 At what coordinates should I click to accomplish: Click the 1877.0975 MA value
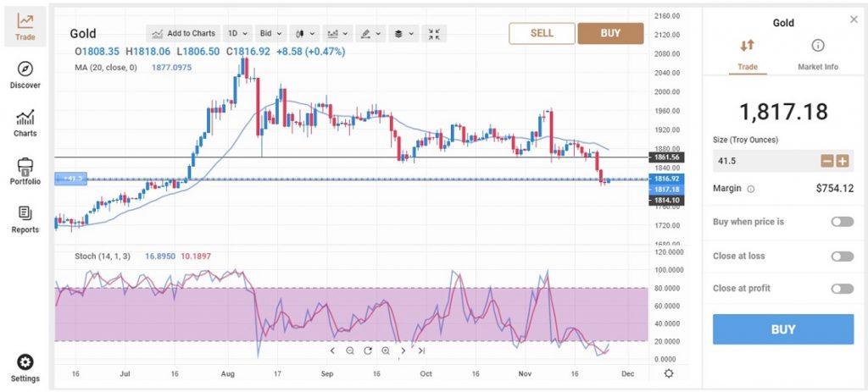pyautogui.click(x=171, y=68)
